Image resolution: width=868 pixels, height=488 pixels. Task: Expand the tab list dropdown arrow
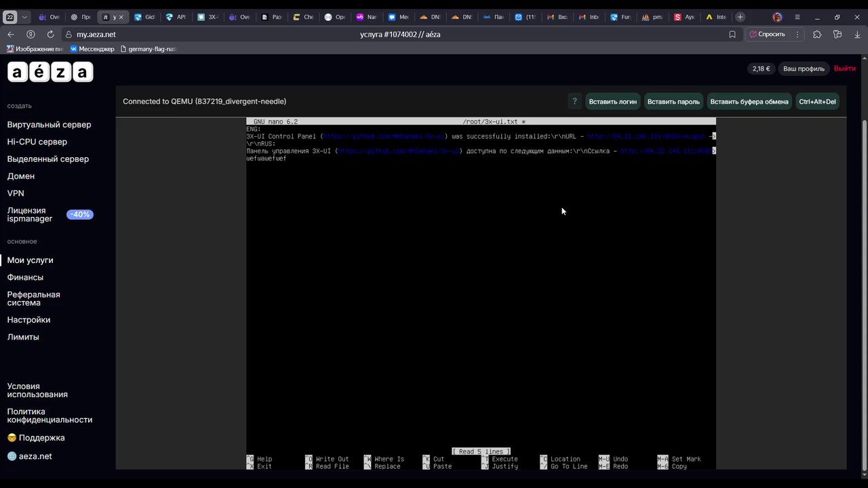[24, 17]
